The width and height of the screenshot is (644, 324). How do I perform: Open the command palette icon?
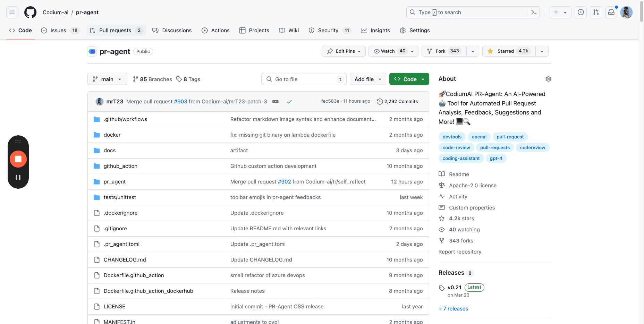click(534, 12)
